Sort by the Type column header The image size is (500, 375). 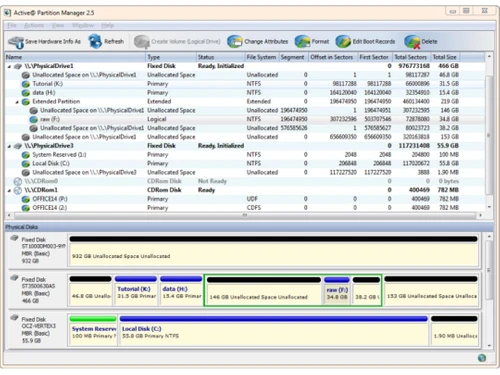click(x=171, y=57)
